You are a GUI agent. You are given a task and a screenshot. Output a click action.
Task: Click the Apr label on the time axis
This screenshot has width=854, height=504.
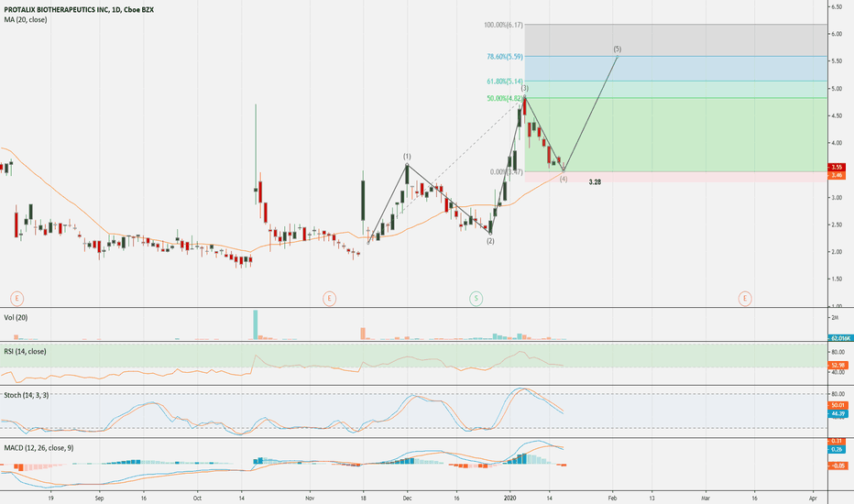[813, 498]
